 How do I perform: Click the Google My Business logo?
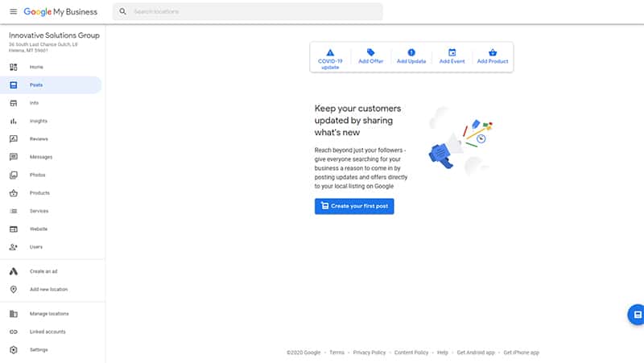point(60,12)
